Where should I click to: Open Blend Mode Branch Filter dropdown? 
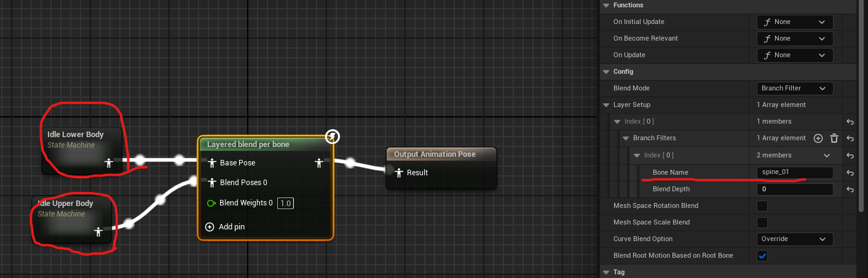click(x=795, y=88)
